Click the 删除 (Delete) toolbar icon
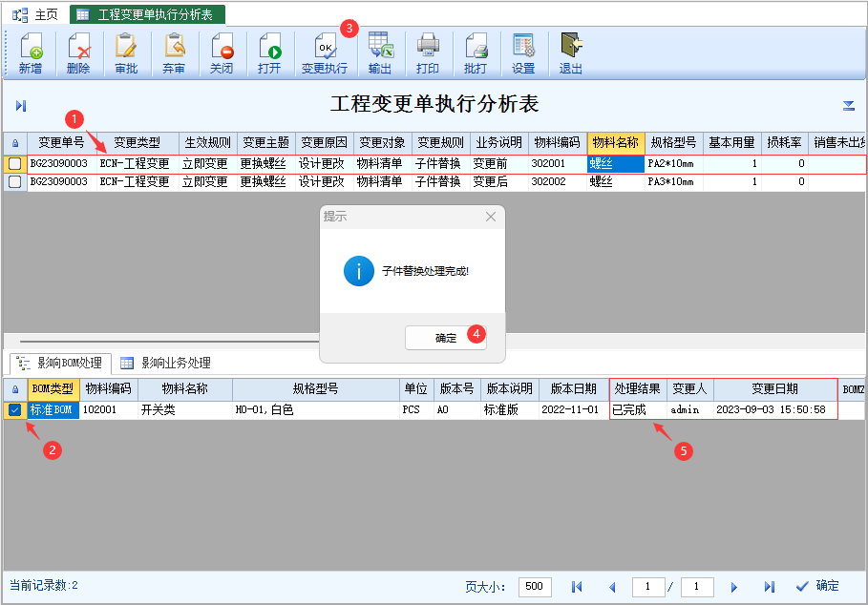868x605 pixels. (78, 53)
